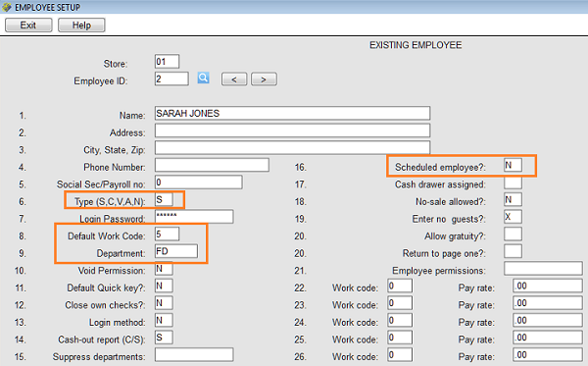Open the Help button
The height and width of the screenshot is (366, 588).
click(x=81, y=26)
